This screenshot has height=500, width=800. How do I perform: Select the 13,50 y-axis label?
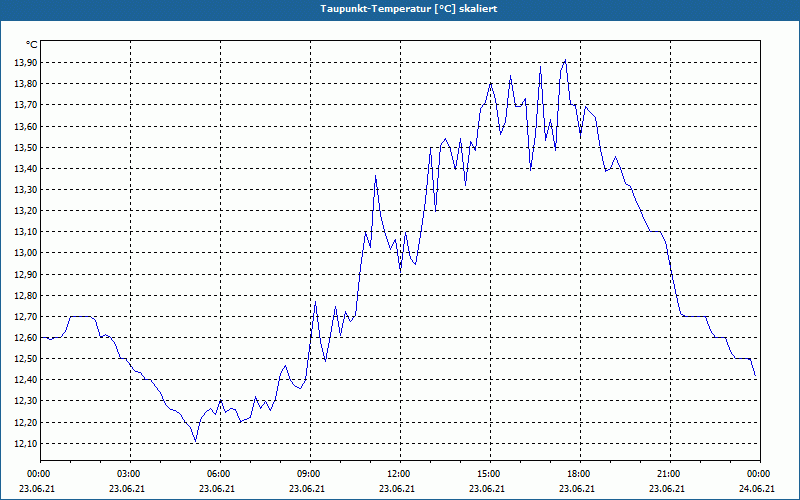tap(26, 147)
